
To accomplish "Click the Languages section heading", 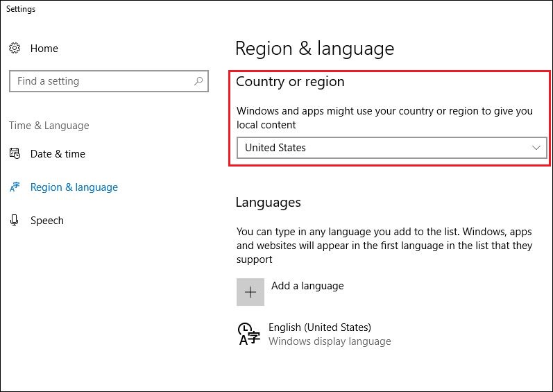I will click(269, 203).
